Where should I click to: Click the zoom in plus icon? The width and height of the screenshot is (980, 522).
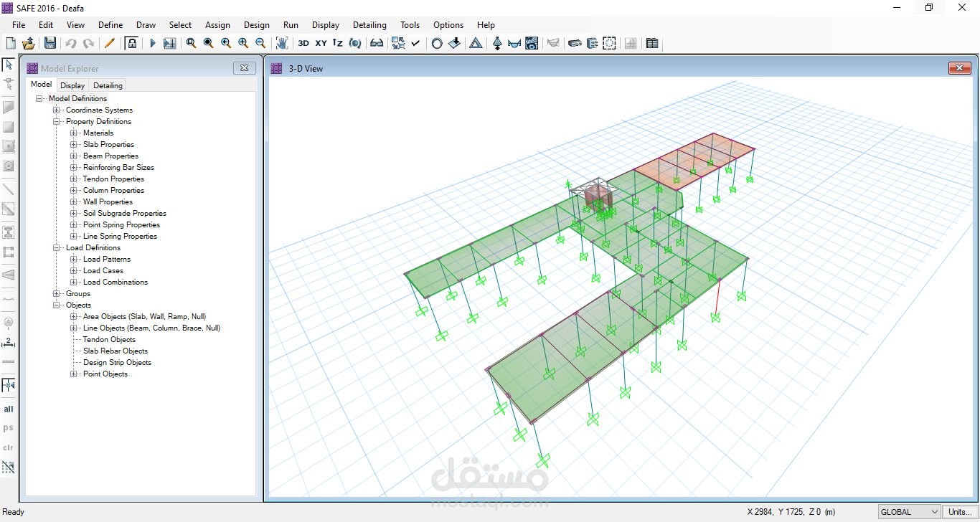(x=243, y=43)
